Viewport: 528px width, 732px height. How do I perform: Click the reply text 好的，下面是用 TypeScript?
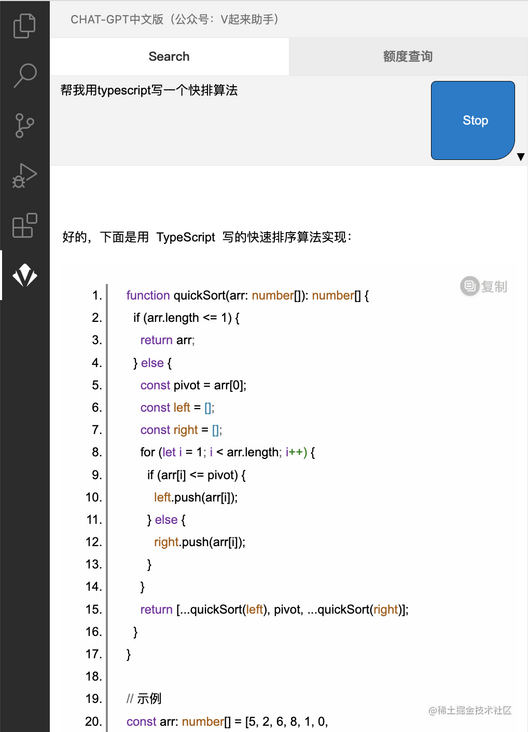point(207,237)
